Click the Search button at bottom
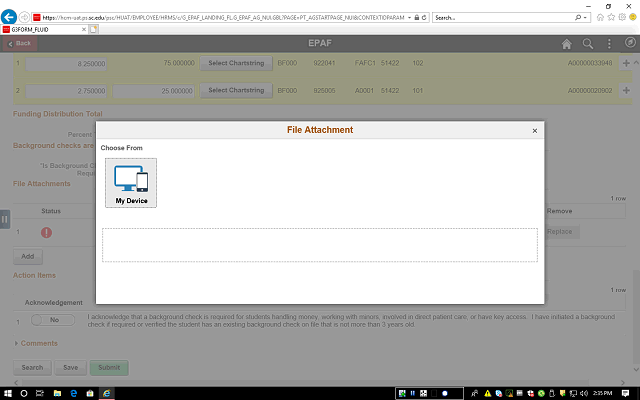 32,367
